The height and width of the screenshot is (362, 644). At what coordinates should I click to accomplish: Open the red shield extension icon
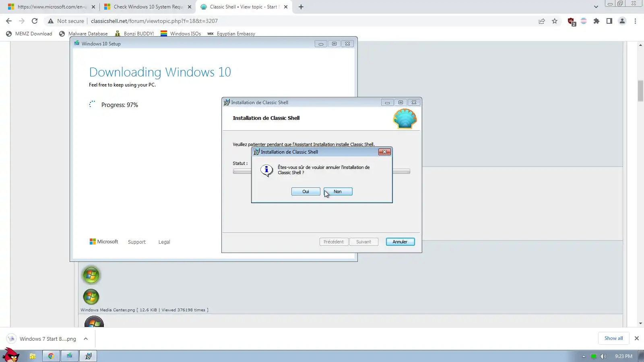coord(571,21)
